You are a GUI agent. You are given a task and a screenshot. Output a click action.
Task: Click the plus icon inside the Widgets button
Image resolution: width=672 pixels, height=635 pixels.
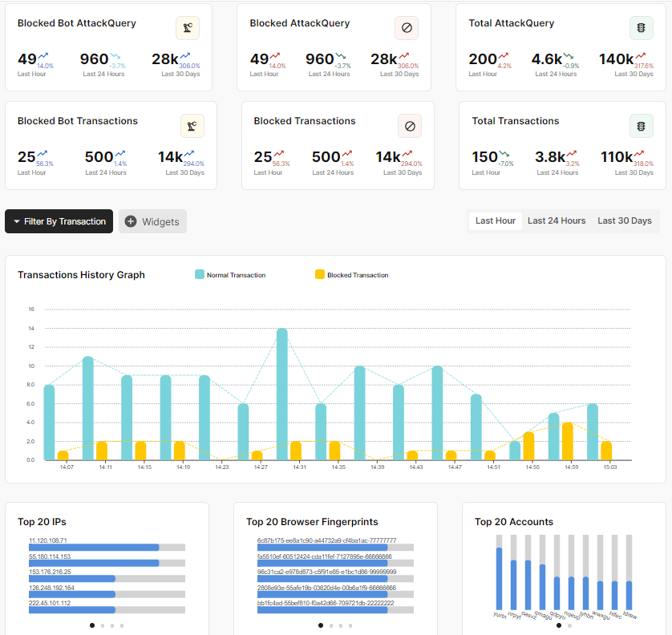coord(132,221)
